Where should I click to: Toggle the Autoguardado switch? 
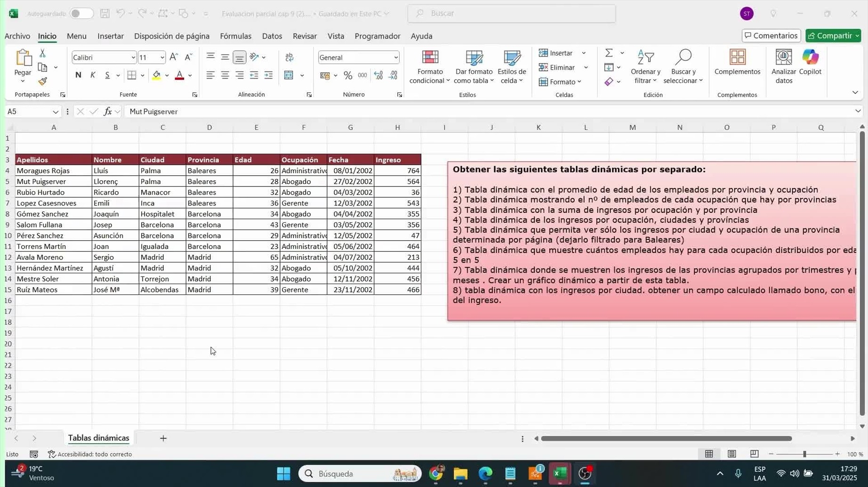coord(81,14)
